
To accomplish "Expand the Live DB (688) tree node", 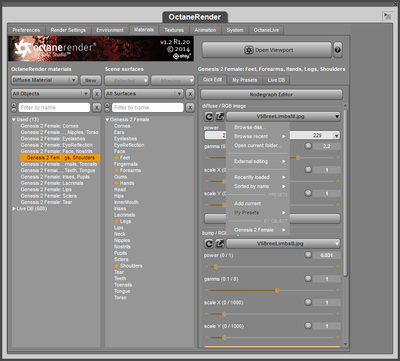I will click(14, 209).
